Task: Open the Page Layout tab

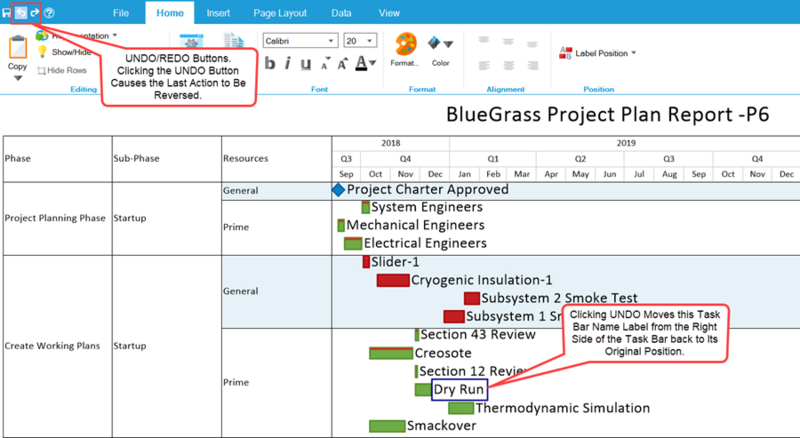Action: (280, 13)
